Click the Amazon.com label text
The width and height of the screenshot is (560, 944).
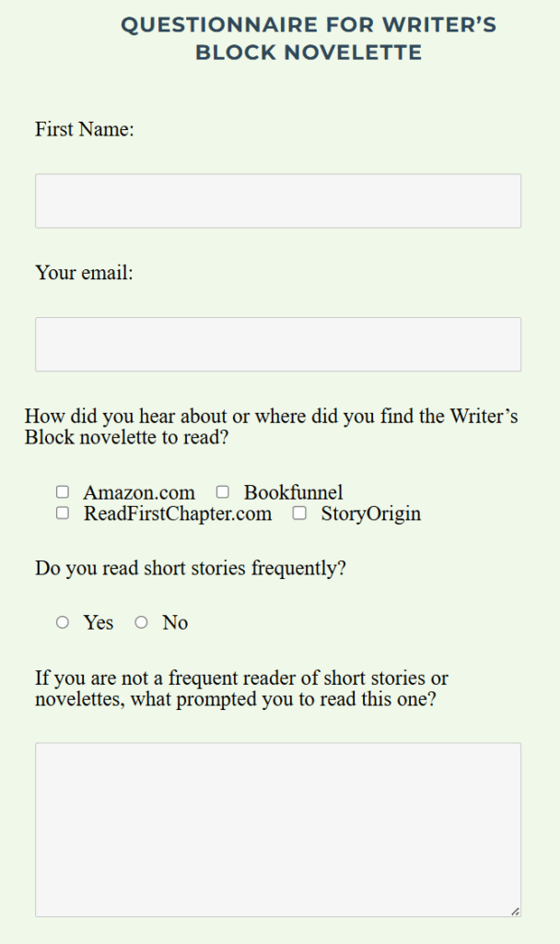point(139,493)
